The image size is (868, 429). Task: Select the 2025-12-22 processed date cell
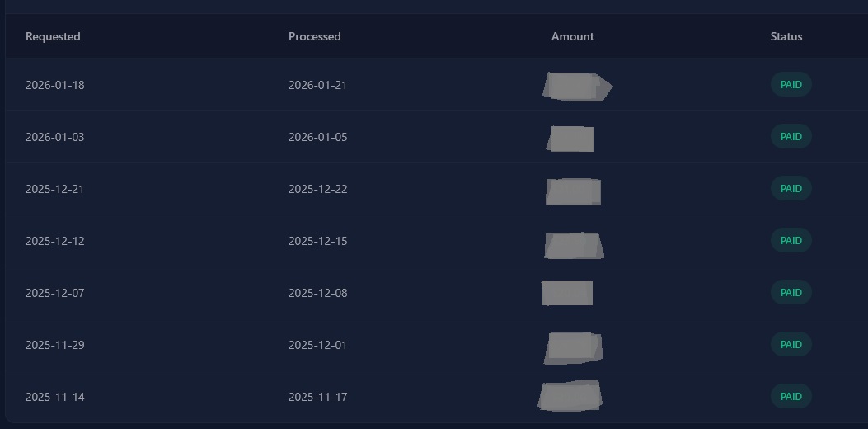click(x=317, y=189)
